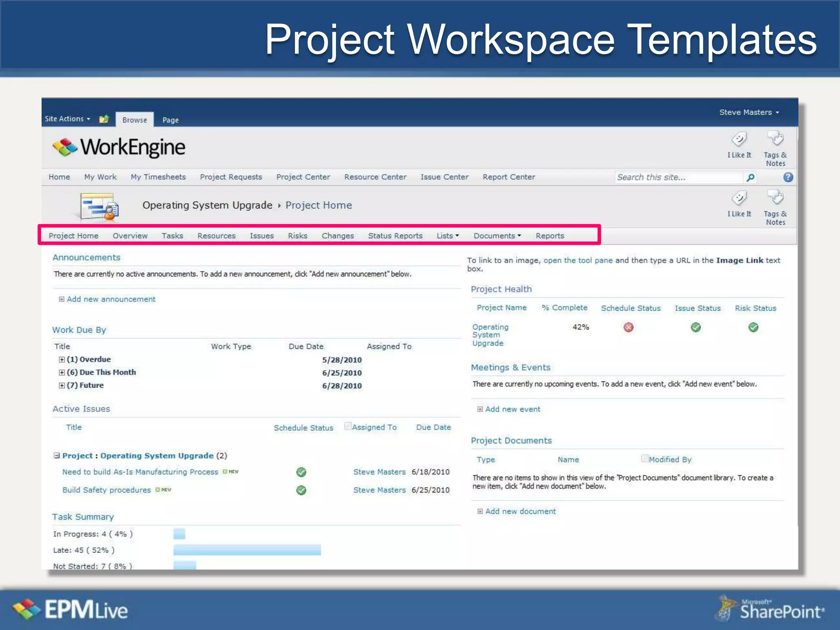Switch to the Browse tab
The image size is (840, 630).
coord(135,120)
